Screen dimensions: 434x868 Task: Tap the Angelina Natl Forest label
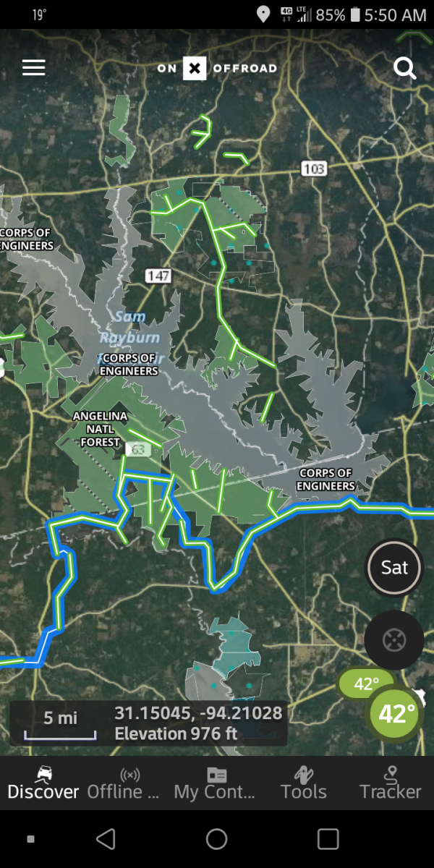click(x=100, y=428)
